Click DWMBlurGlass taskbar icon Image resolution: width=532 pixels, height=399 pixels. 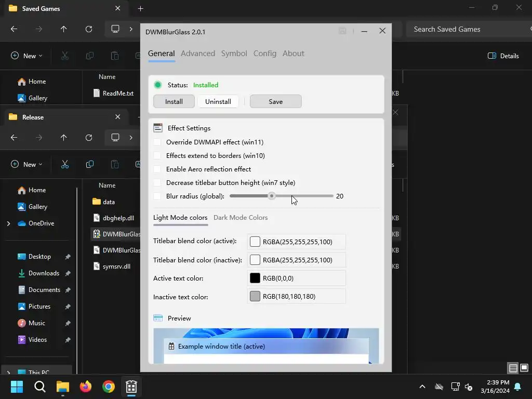(x=131, y=387)
